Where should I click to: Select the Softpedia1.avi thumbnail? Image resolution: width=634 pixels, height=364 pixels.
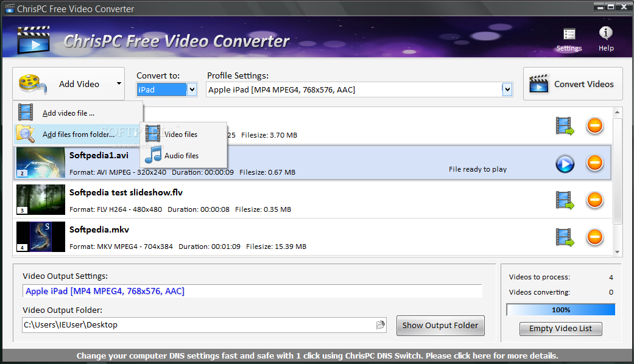click(x=40, y=163)
